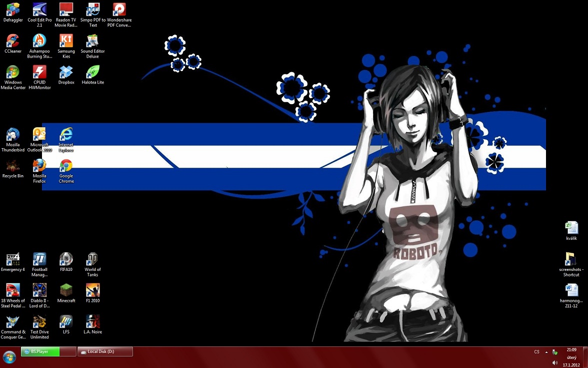
Task: Click the Mozilla Thunderbird shortcut
Action: pyautogui.click(x=13, y=135)
